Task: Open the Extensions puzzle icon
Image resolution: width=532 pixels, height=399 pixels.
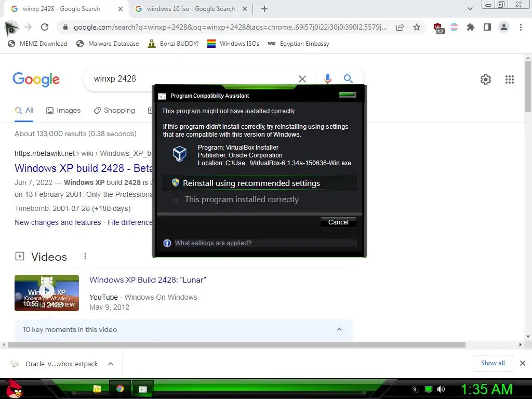Action: 470,27
